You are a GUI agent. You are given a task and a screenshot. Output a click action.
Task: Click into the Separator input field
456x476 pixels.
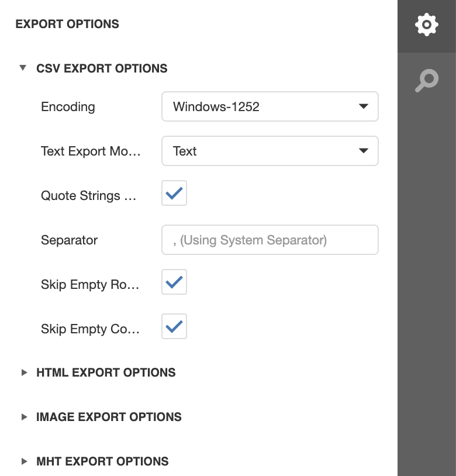(270, 240)
